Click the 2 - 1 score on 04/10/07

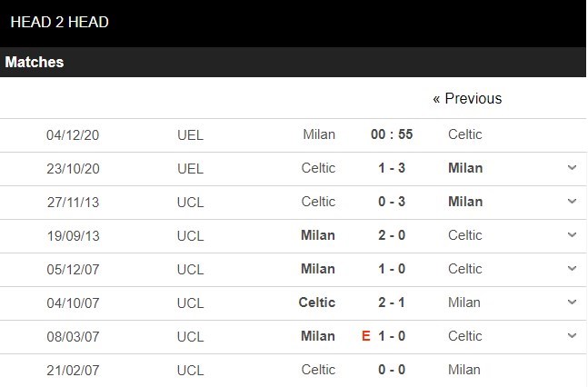392,303
